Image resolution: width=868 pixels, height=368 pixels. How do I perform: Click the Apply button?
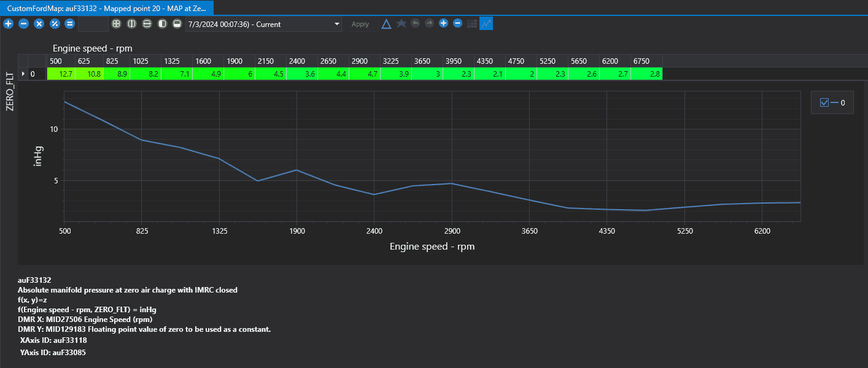pyautogui.click(x=360, y=24)
